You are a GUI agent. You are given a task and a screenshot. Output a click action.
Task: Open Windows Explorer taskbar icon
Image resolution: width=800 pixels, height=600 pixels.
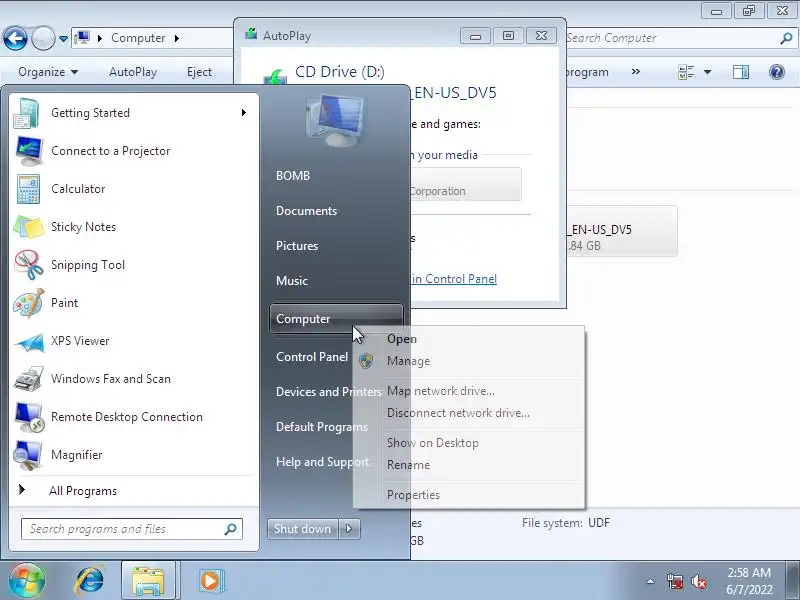coord(148,581)
